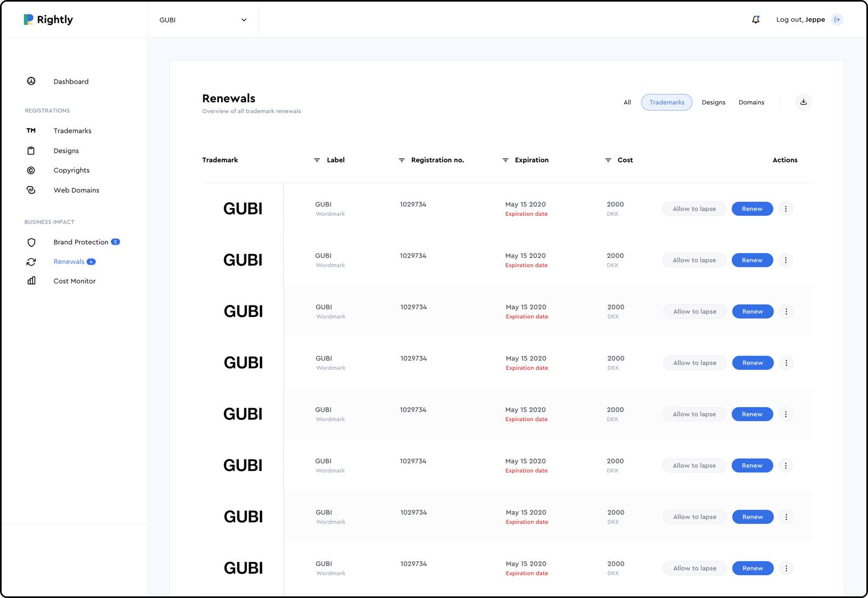The height and width of the screenshot is (598, 868).
Task: Click the first row GUBI trademark logo
Action: pos(243,209)
